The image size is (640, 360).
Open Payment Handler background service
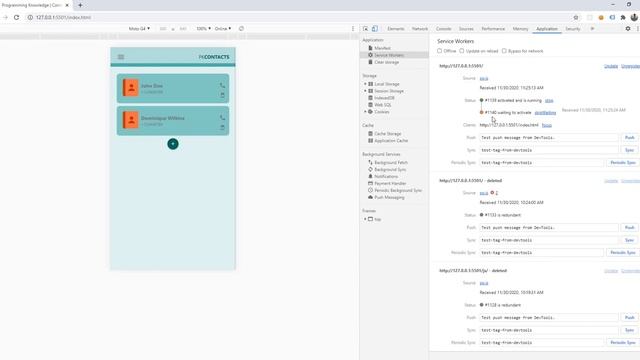pyautogui.click(x=390, y=183)
